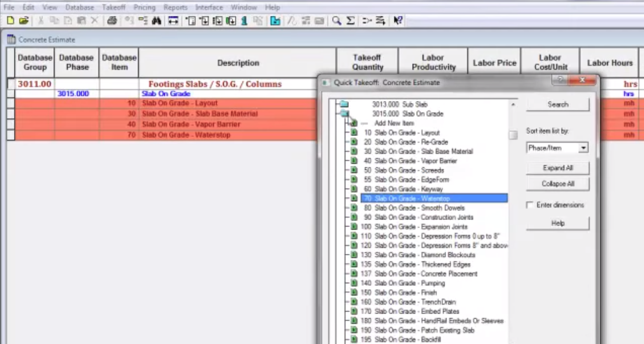This screenshot has width=644, height=344.
Task: Click the Open folder toolbar icon
Action: point(23,21)
